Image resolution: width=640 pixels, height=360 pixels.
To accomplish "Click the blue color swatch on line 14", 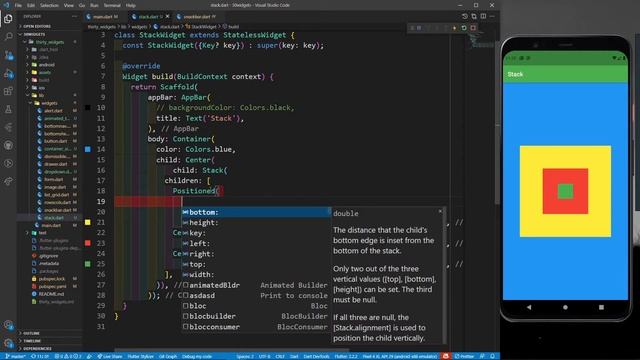I will pos(88,149).
